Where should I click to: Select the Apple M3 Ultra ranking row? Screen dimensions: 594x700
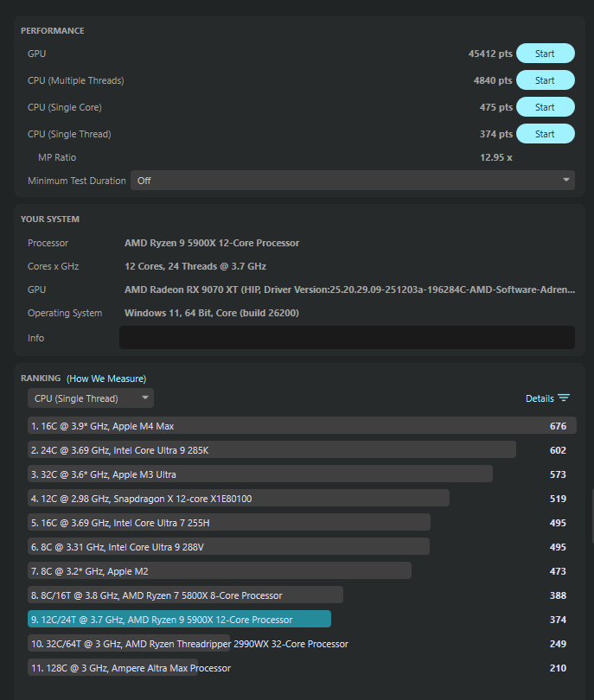tap(260, 474)
